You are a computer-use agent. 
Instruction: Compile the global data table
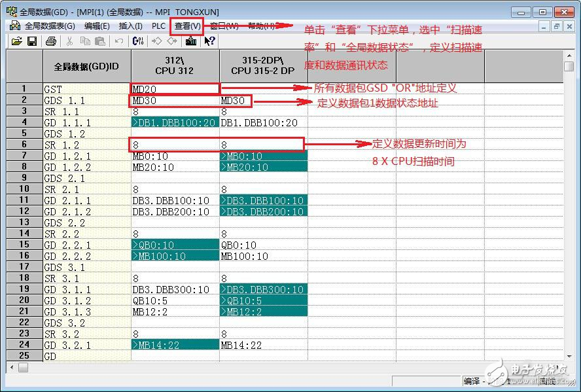(x=138, y=41)
